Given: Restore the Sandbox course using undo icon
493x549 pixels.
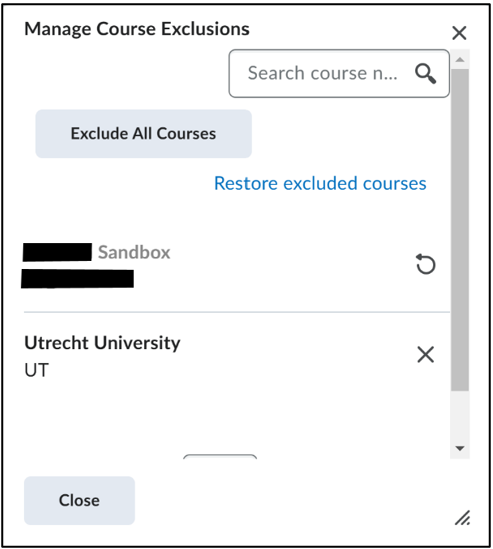Looking at the screenshot, I should 425,264.
